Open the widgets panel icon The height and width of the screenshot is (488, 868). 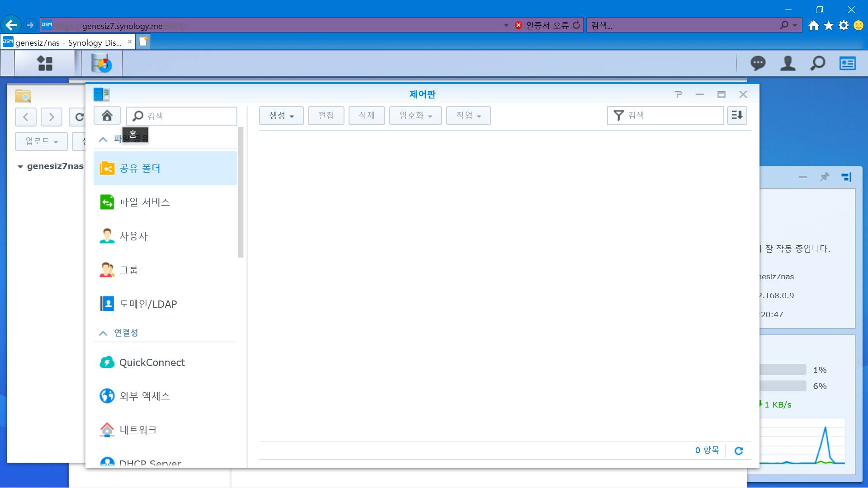[x=847, y=63]
